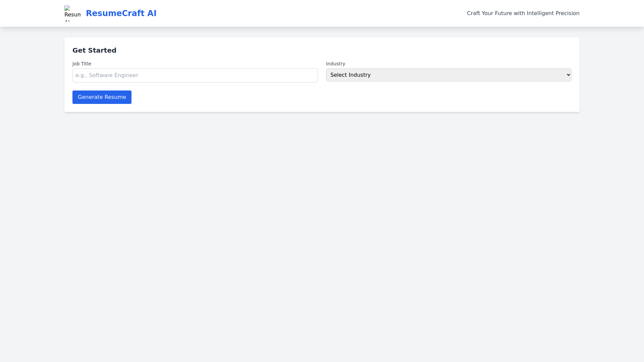Select the Get Started heading text

[94, 50]
